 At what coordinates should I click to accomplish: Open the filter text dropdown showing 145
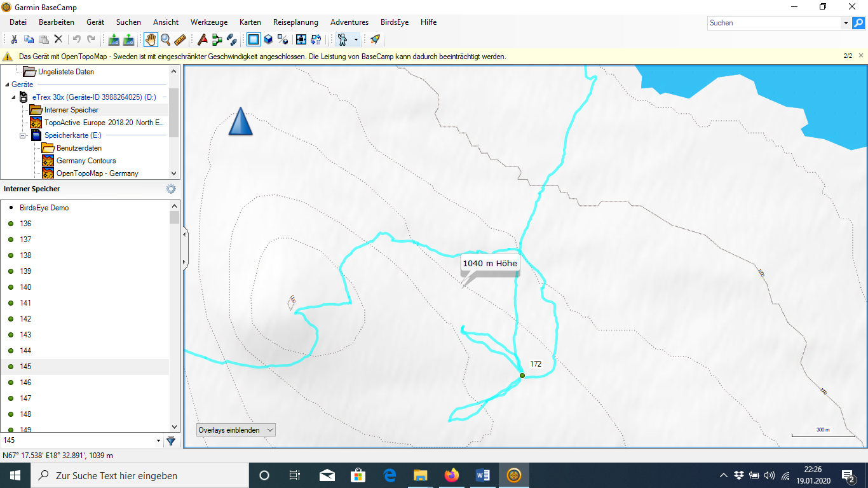[158, 440]
